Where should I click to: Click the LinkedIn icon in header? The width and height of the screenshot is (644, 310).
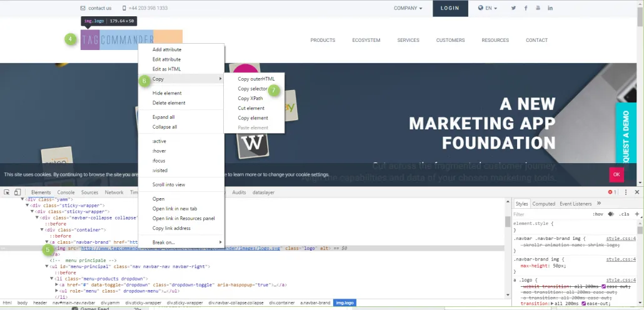550,8
